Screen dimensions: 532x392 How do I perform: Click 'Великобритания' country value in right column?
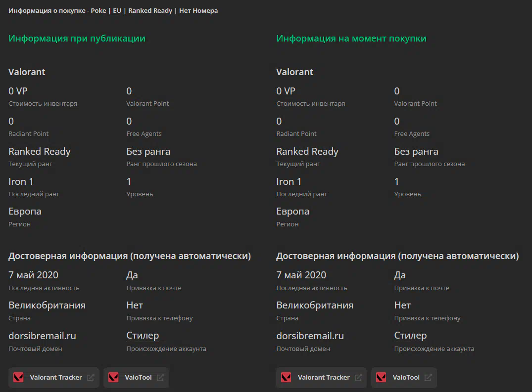(315, 305)
